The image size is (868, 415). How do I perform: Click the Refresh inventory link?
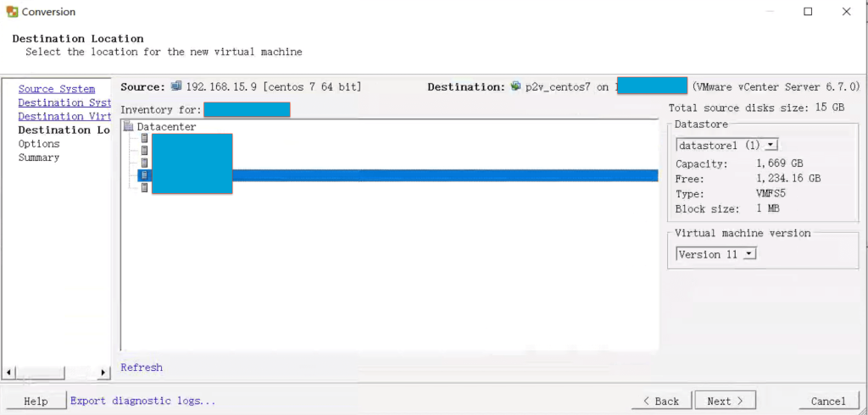142,368
